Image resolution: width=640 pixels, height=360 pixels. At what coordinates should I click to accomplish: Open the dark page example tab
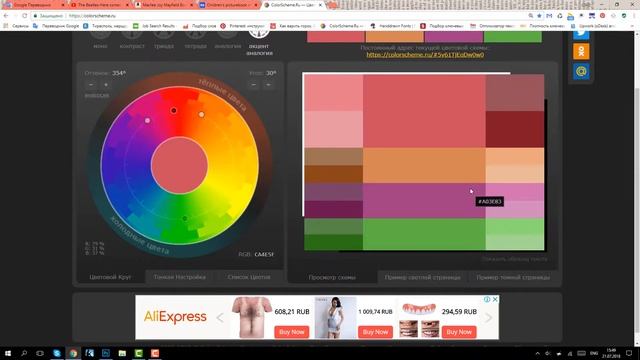click(513, 277)
